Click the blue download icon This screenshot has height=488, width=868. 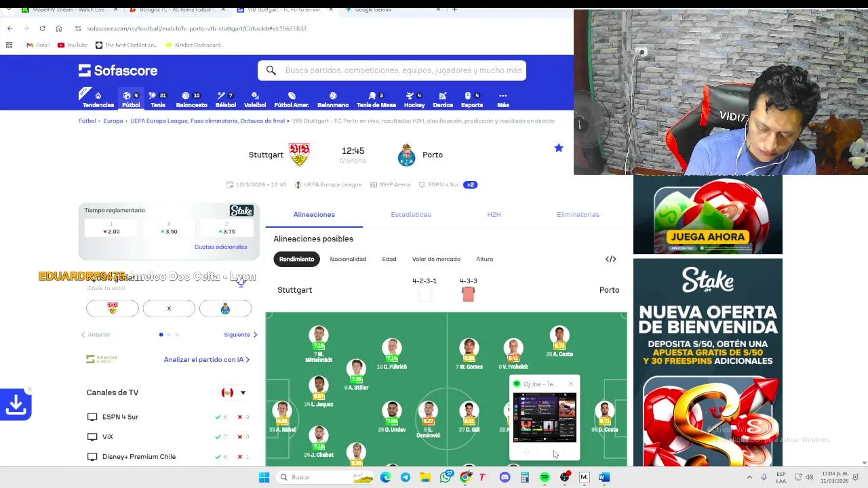pos(16,405)
